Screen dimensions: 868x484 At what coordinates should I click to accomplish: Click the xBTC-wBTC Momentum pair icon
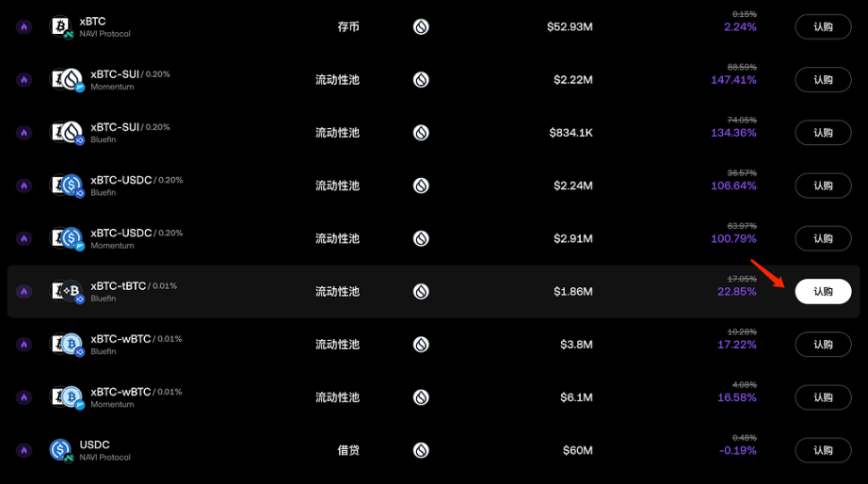(x=68, y=397)
